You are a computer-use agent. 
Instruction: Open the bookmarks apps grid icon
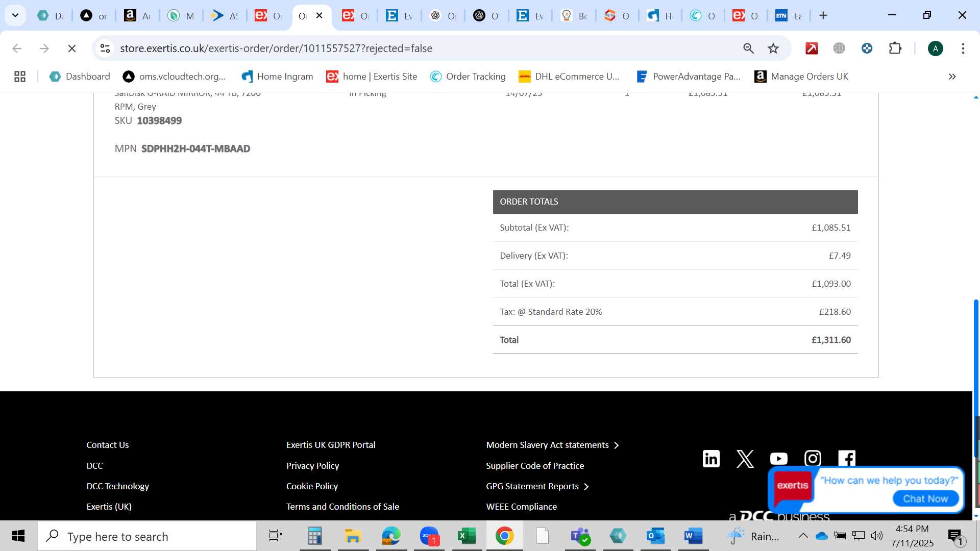(x=20, y=77)
